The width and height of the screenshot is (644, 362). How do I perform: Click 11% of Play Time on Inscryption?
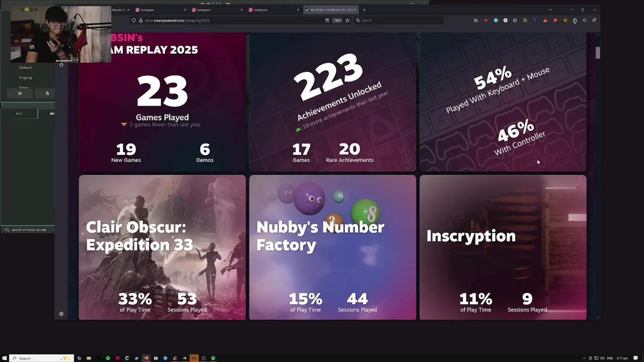point(475,302)
